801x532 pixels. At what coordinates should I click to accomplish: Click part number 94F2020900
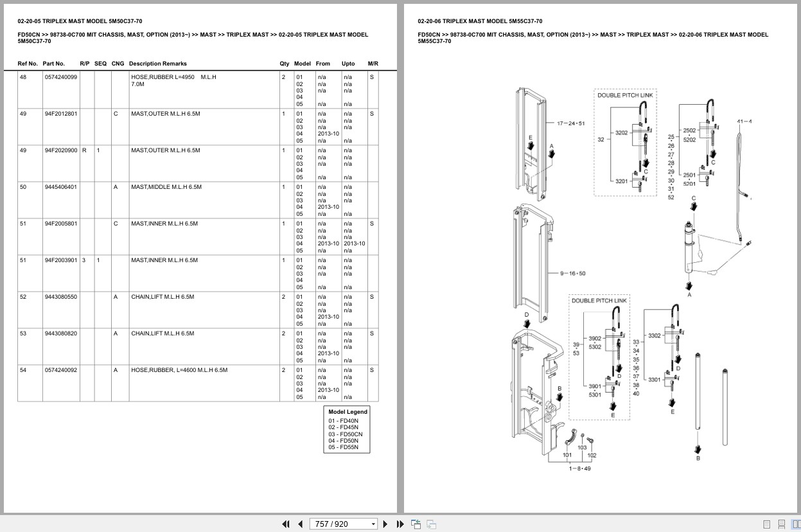click(x=61, y=150)
